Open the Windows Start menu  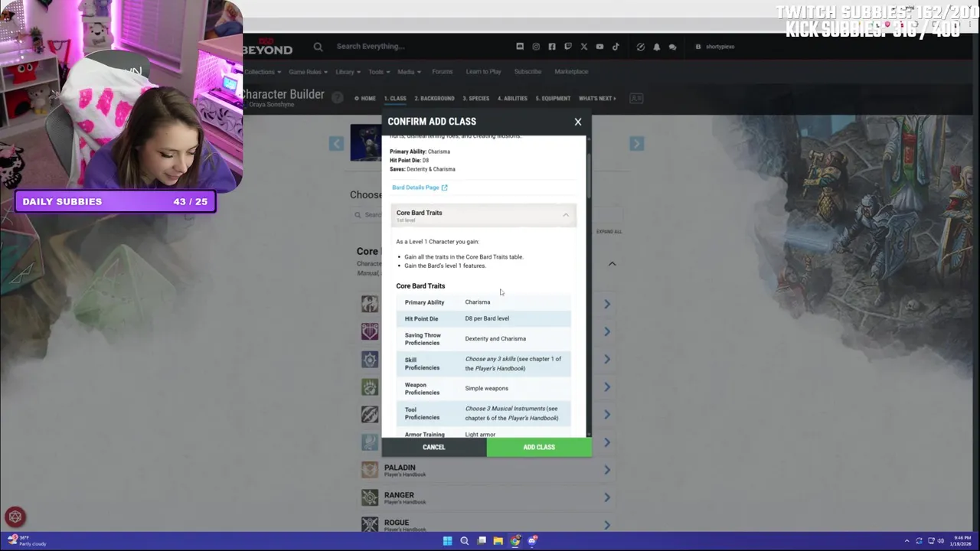[447, 541]
